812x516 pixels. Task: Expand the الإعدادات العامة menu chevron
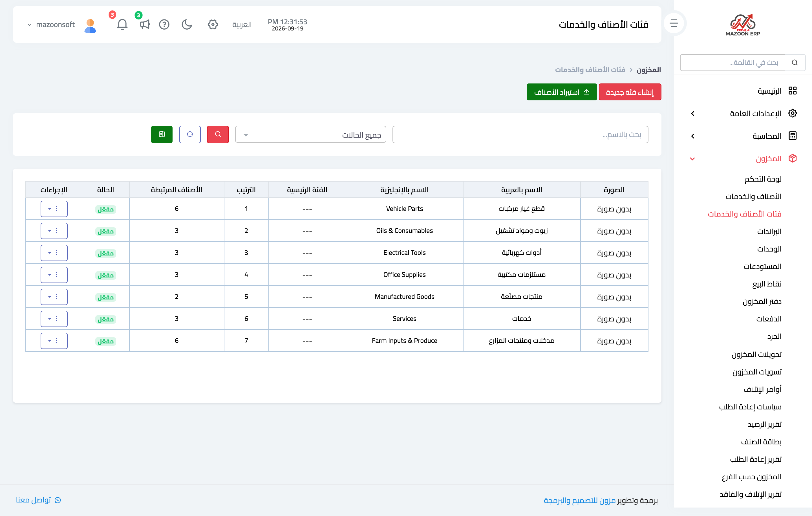coord(693,114)
